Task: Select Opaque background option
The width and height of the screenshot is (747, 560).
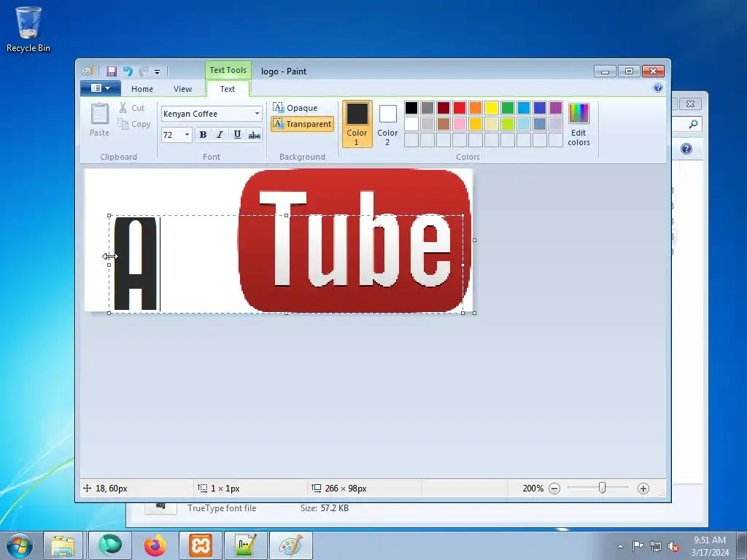Action: pos(295,108)
